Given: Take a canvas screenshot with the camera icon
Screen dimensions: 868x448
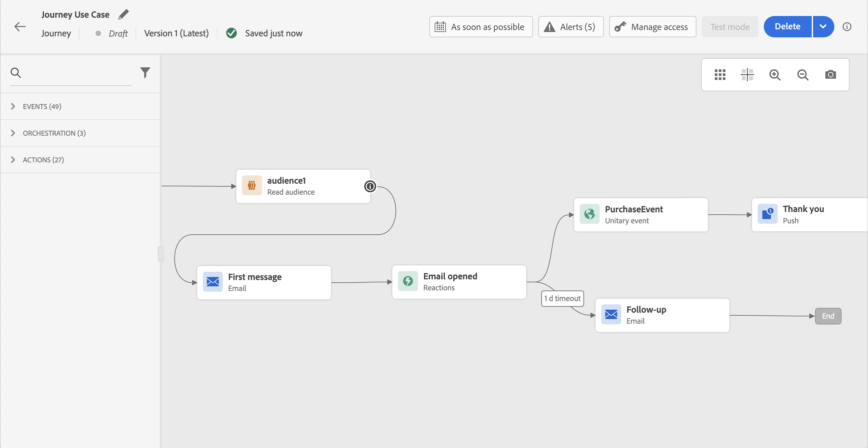Looking at the screenshot, I should coord(830,74).
